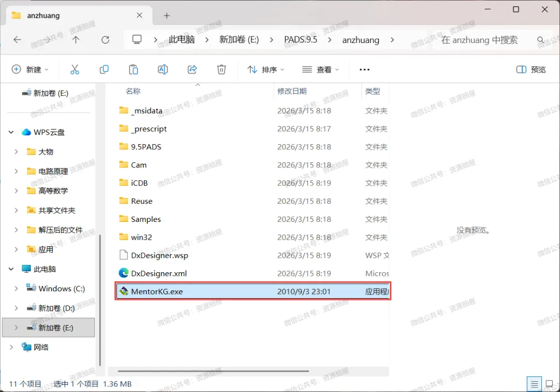This screenshot has height=392, width=560.
Task: Select 新加卷 (E:) under 此电脑
Action: pyautogui.click(x=49, y=327)
